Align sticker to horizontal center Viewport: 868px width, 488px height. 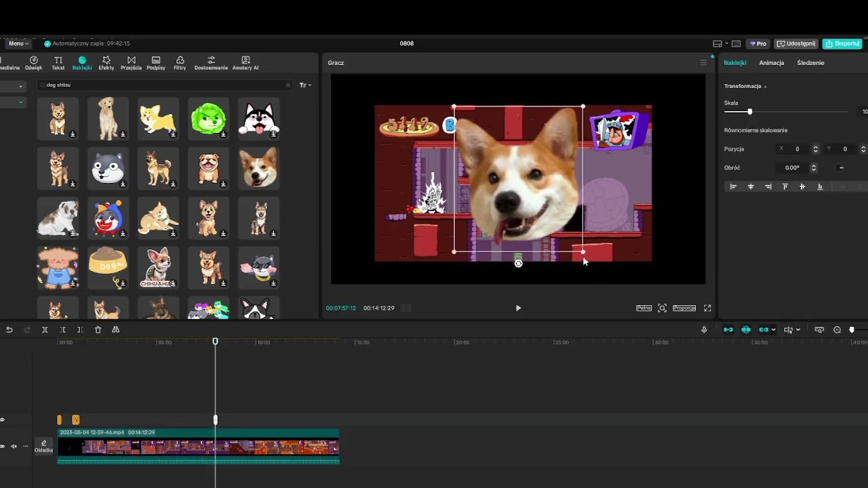point(751,186)
